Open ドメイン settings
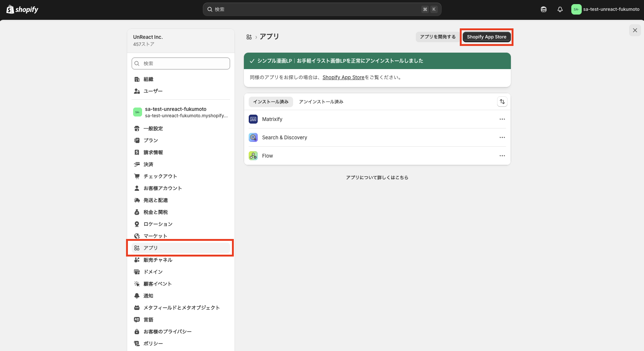The width and height of the screenshot is (644, 351). pyautogui.click(x=181, y=272)
